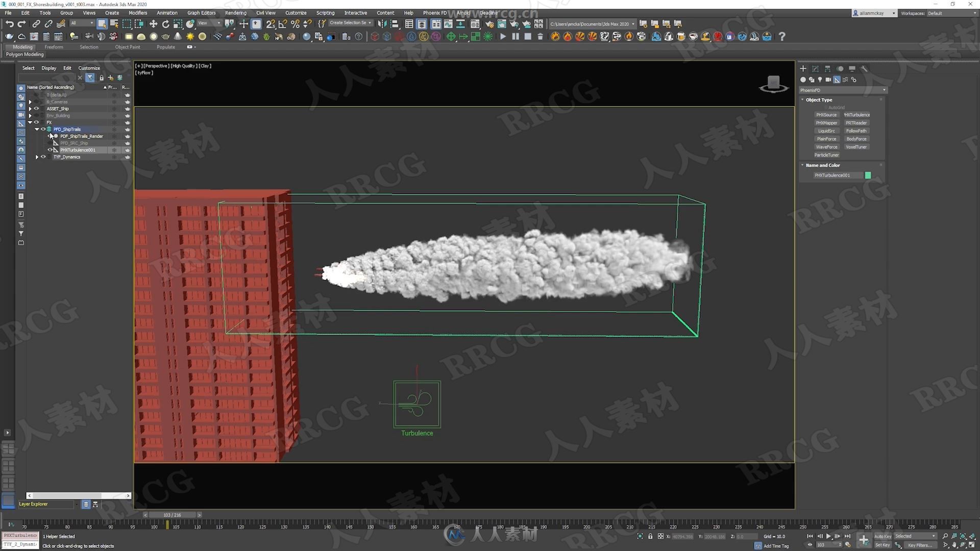Click the sunlight system icon
Image resolution: width=980 pixels, height=551 pixels.
190,36
